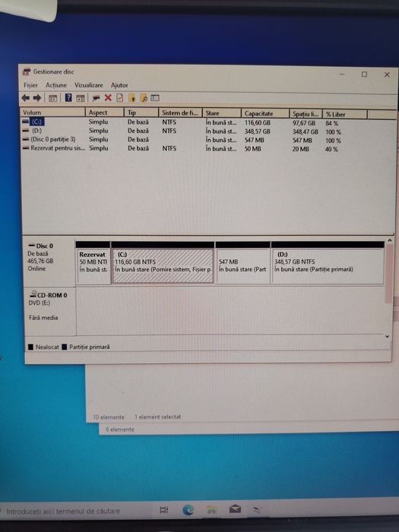This screenshot has height=532, width=399.
Task: Click Show/Hide Action Pane toolbar icon
Action: 81,98
